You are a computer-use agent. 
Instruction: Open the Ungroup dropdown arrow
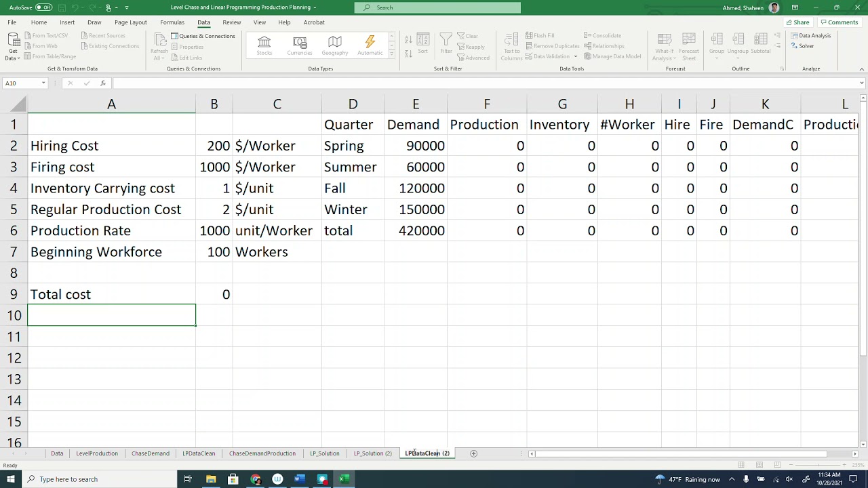738,57
